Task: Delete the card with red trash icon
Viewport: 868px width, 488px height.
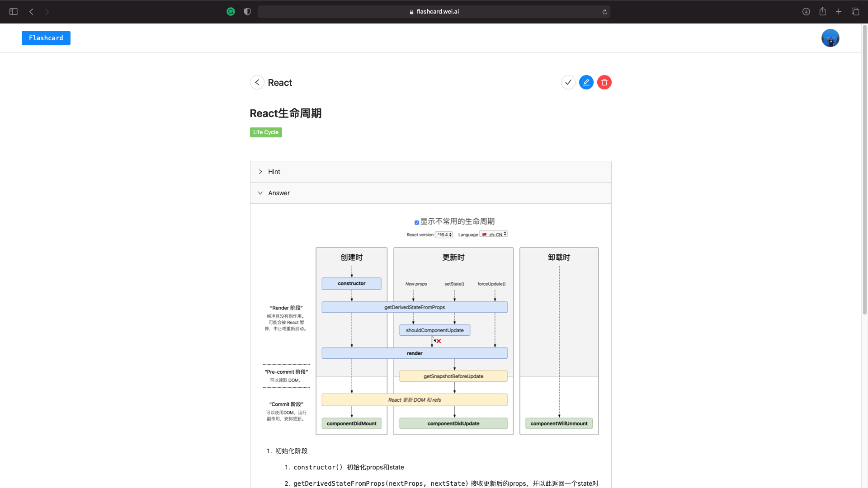Action: 604,82
